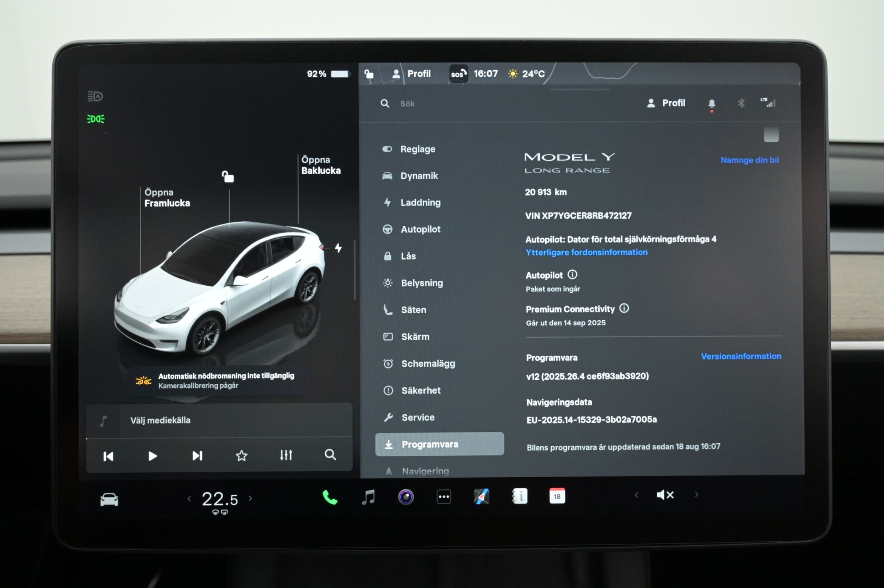
Task: Open Versionsinformation release notes link
Action: point(741,356)
